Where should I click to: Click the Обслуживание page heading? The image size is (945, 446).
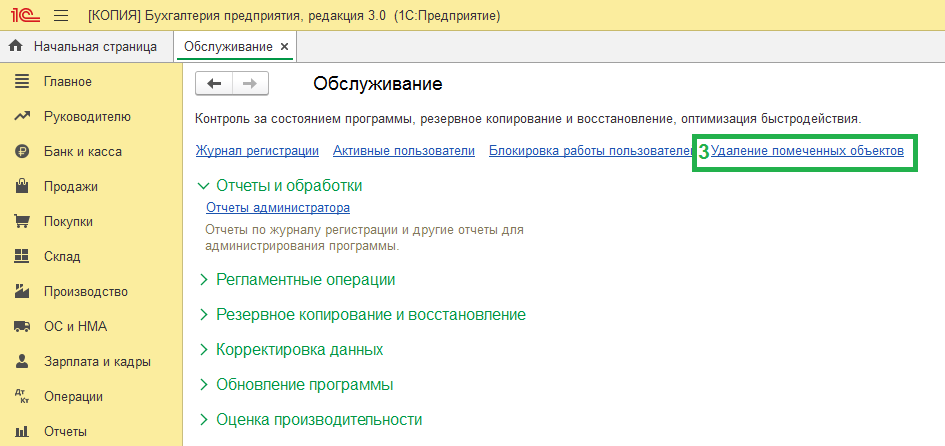tap(378, 84)
